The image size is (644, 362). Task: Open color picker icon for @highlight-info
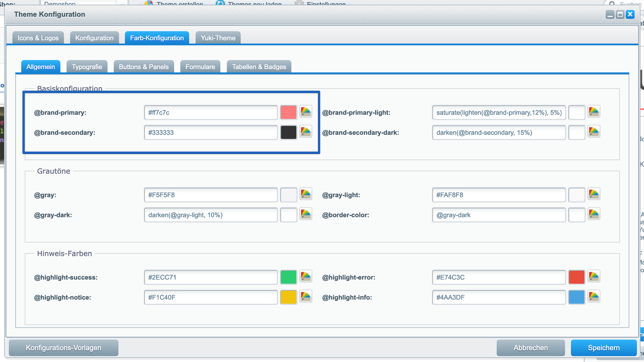(594, 297)
